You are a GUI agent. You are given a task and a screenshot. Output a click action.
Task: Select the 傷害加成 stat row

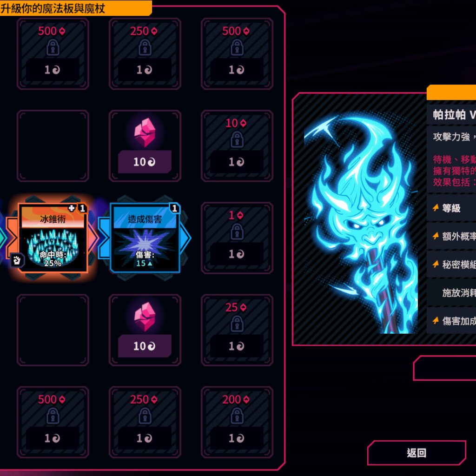click(451, 321)
